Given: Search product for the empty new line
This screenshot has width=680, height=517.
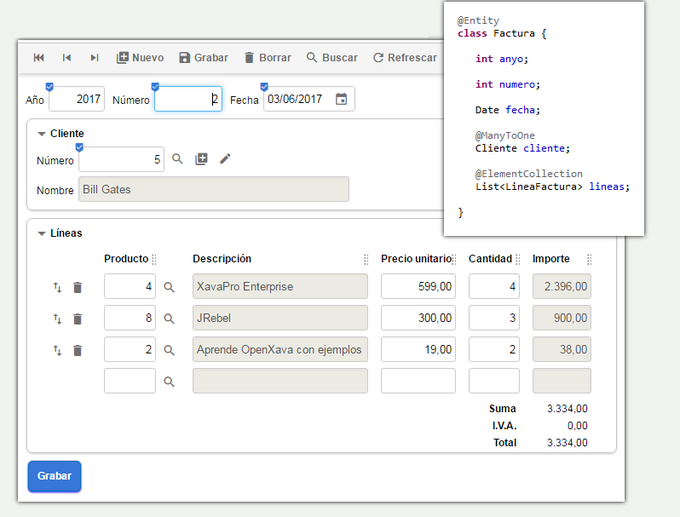Looking at the screenshot, I should coord(169,382).
